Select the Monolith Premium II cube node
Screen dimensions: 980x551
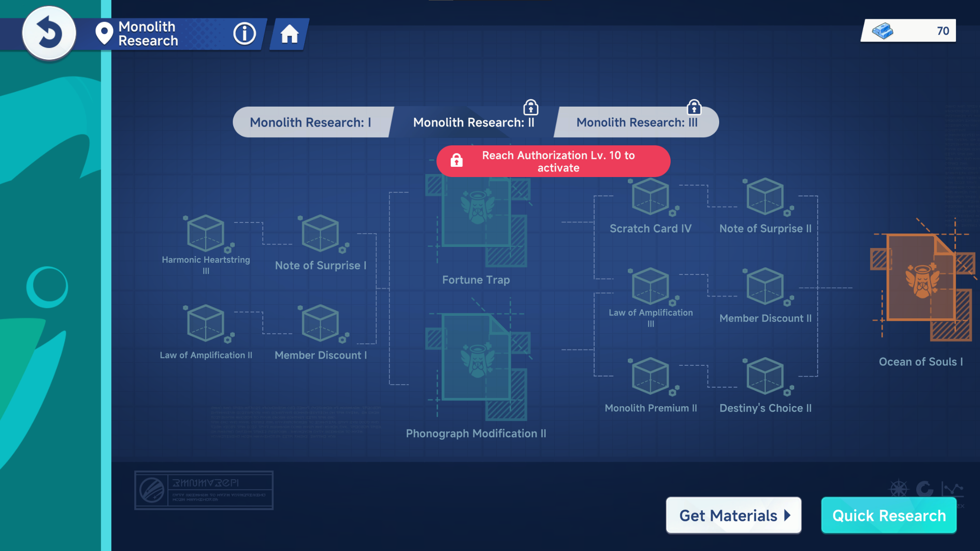tap(651, 378)
